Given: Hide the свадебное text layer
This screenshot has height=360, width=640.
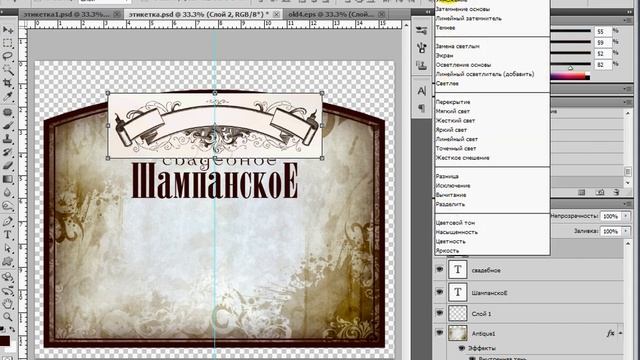Looking at the screenshot, I should coord(440,270).
